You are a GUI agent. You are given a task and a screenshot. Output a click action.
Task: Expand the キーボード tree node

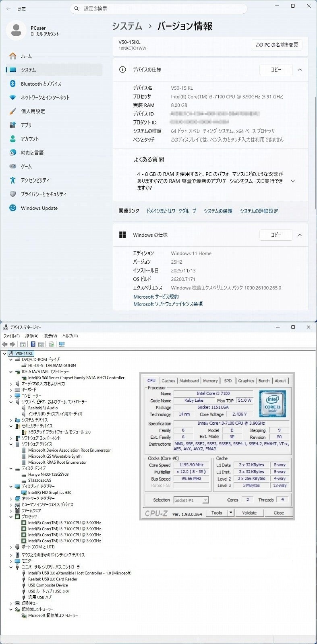tap(11, 390)
